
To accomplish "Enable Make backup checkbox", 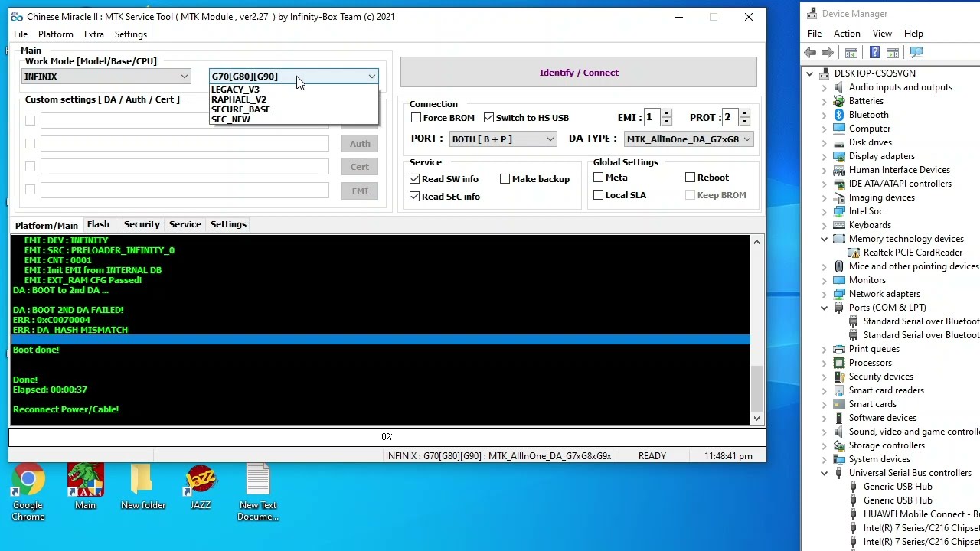I will (505, 179).
